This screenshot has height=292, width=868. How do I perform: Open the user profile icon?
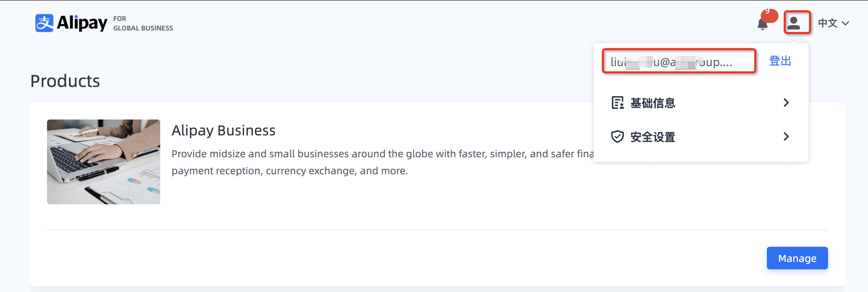pyautogui.click(x=797, y=23)
